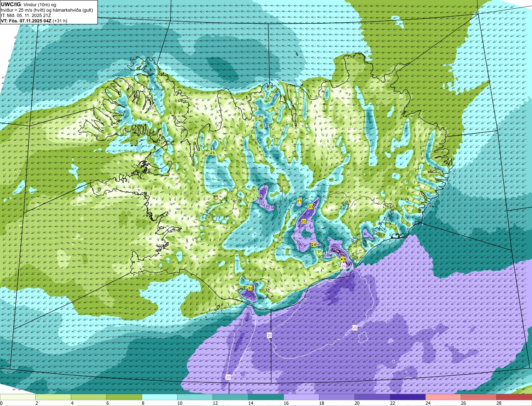Click the deep indigo 22–24 m/s legend swatch
This screenshot has width=532, height=406.
408,397
